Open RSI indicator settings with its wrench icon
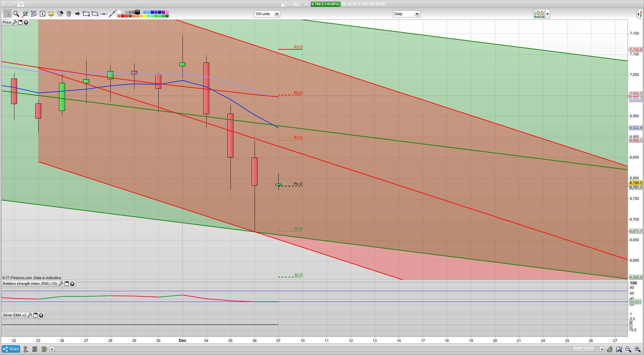Image resolution: width=644 pixels, height=355 pixels. pyautogui.click(x=61, y=283)
